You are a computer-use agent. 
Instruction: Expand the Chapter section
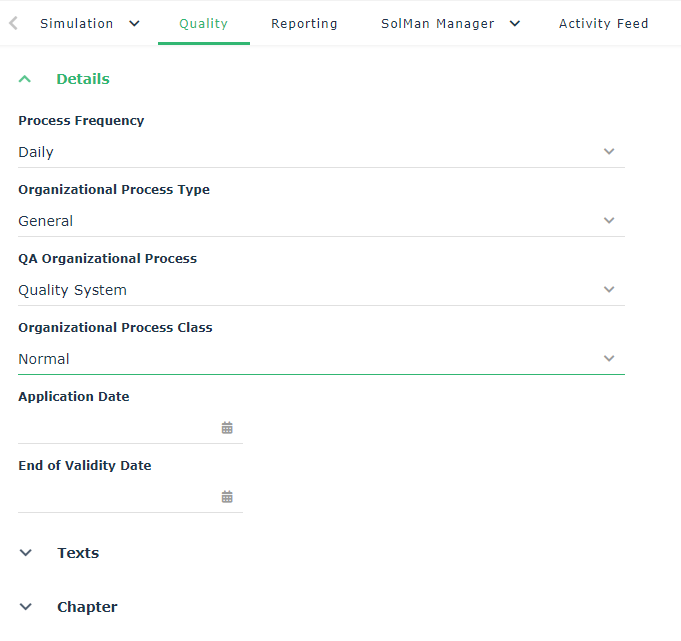click(26, 607)
